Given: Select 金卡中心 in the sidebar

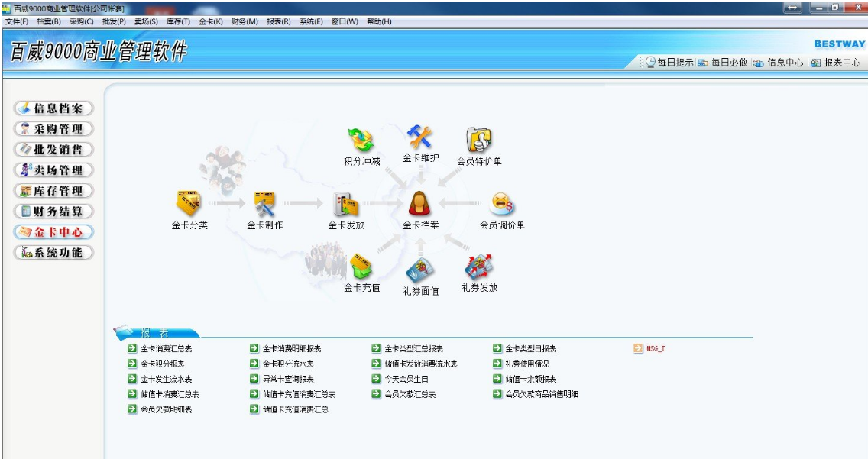Looking at the screenshot, I should click(53, 232).
